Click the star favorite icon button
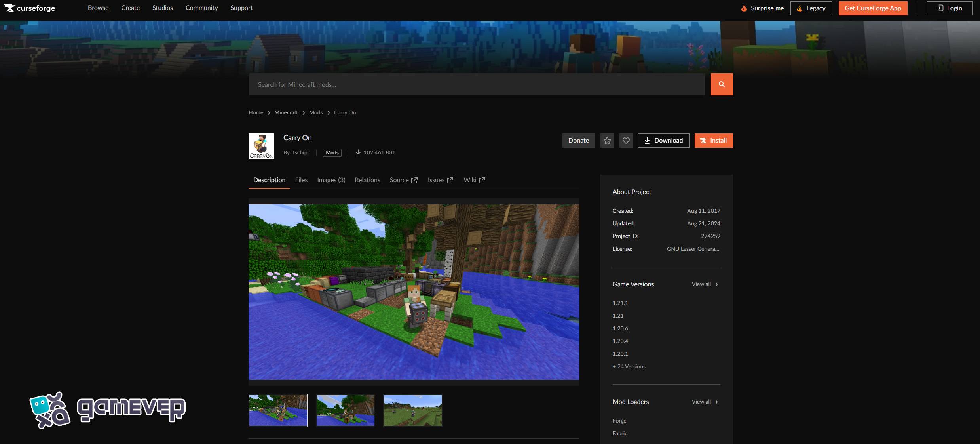Viewport: 980px width, 444px height. click(607, 141)
